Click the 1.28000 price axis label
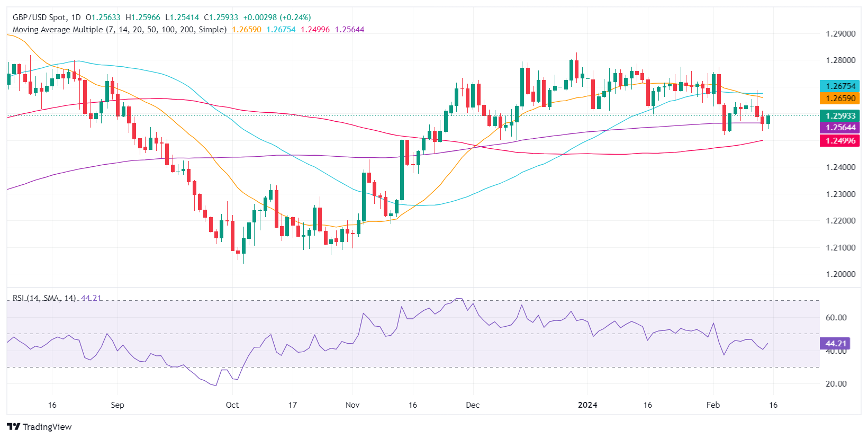868x439 pixels. [x=840, y=60]
